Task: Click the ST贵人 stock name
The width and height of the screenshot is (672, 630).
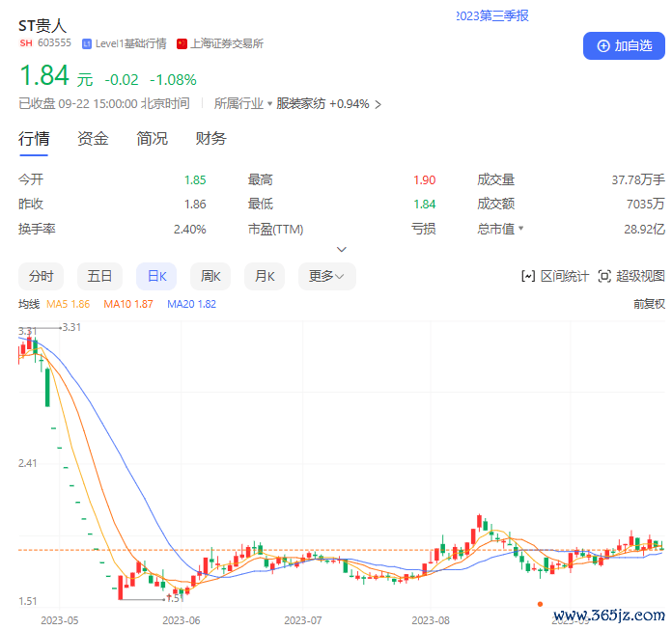Action: click(42, 25)
